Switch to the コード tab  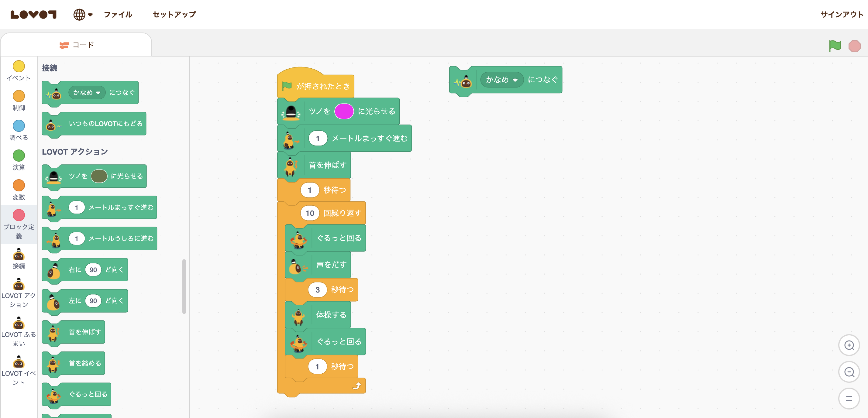(x=77, y=45)
